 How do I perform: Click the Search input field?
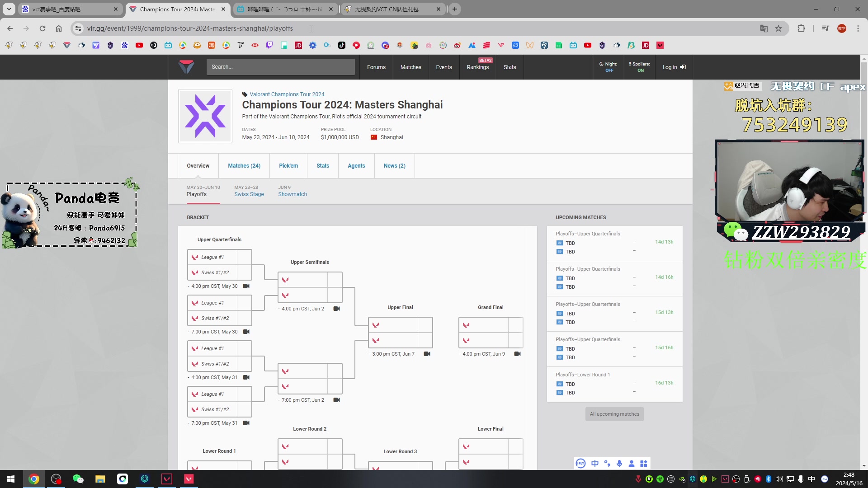coord(280,67)
